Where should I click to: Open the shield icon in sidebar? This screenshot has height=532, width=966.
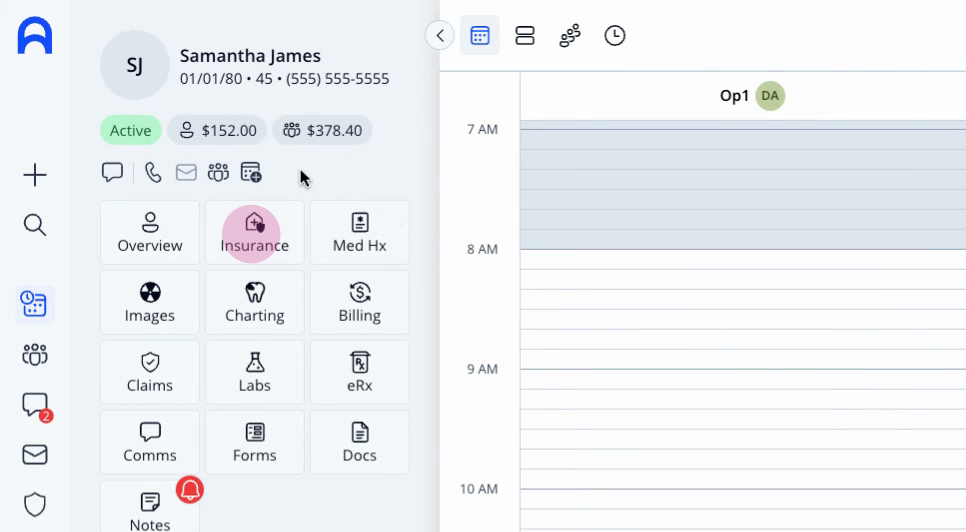pyautogui.click(x=35, y=505)
